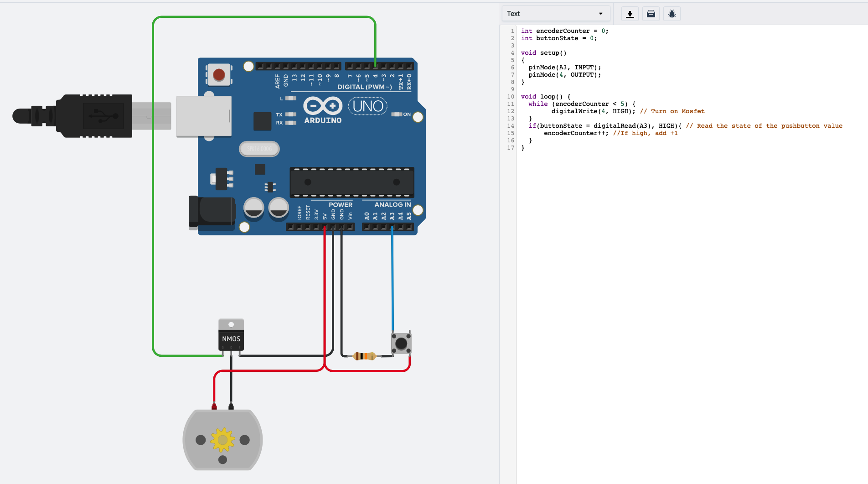Click the 'if(buttonState = digitalRead(A3), HIGH){' statement

[605, 126]
